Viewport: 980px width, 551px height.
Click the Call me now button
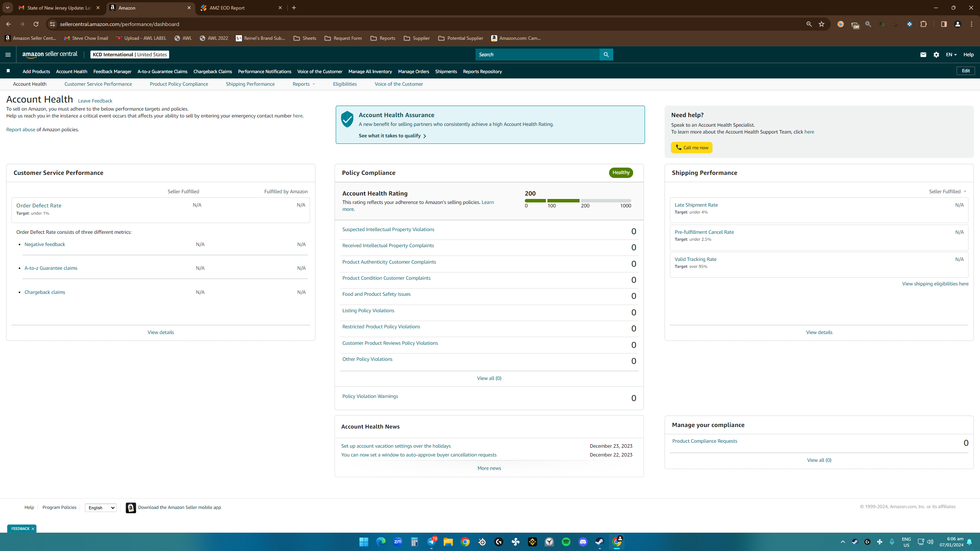point(691,147)
